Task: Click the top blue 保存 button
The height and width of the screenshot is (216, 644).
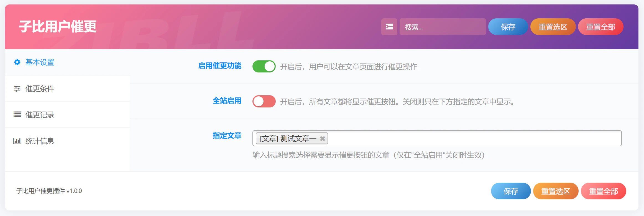Action: (508, 27)
